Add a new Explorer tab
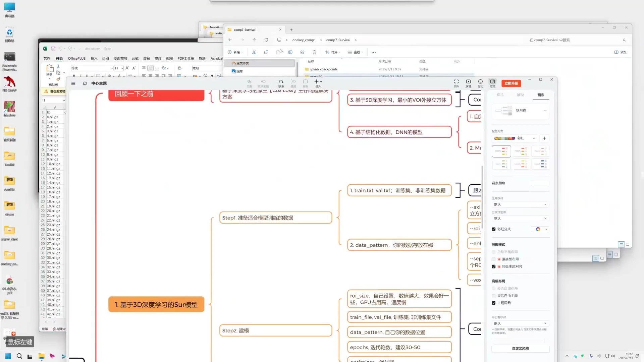This screenshot has height=362, width=644. point(291,30)
